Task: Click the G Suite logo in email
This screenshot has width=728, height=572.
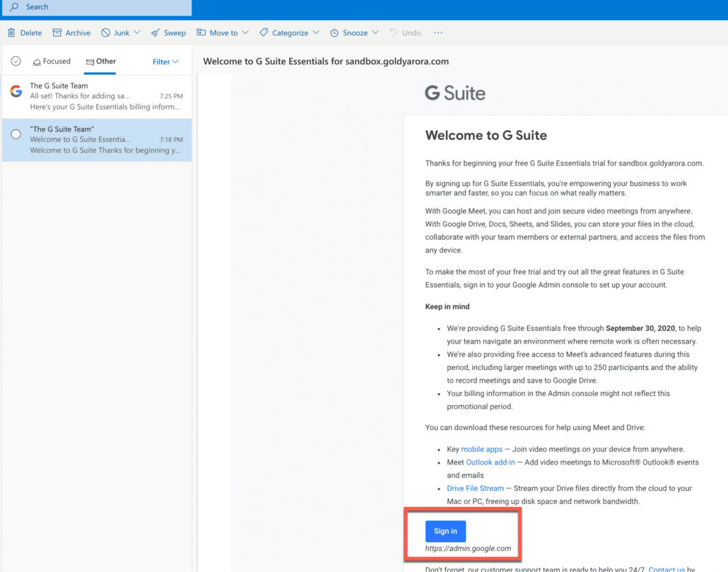Action: click(x=455, y=93)
